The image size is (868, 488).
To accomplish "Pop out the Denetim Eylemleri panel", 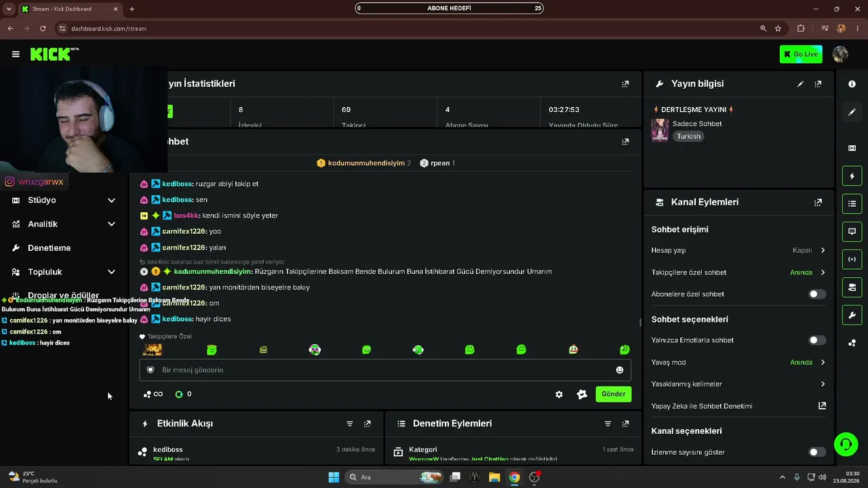I will [x=625, y=424].
